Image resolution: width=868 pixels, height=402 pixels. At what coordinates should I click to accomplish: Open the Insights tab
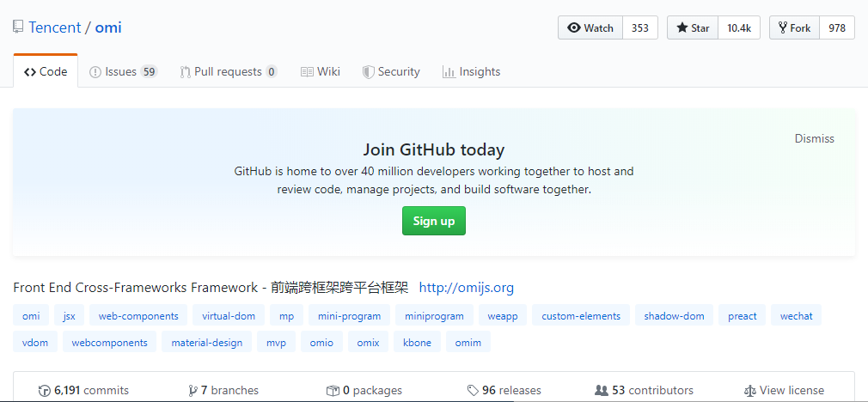click(x=471, y=71)
